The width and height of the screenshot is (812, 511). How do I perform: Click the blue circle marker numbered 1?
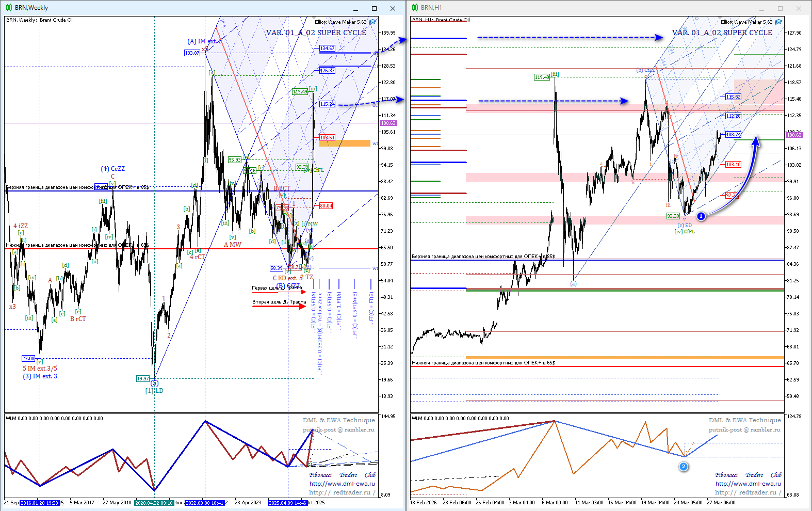(x=701, y=216)
